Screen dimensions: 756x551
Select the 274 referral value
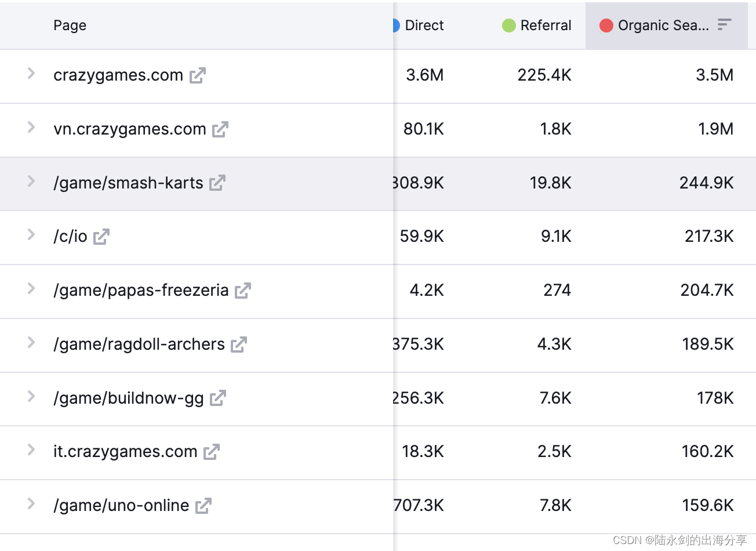(558, 291)
